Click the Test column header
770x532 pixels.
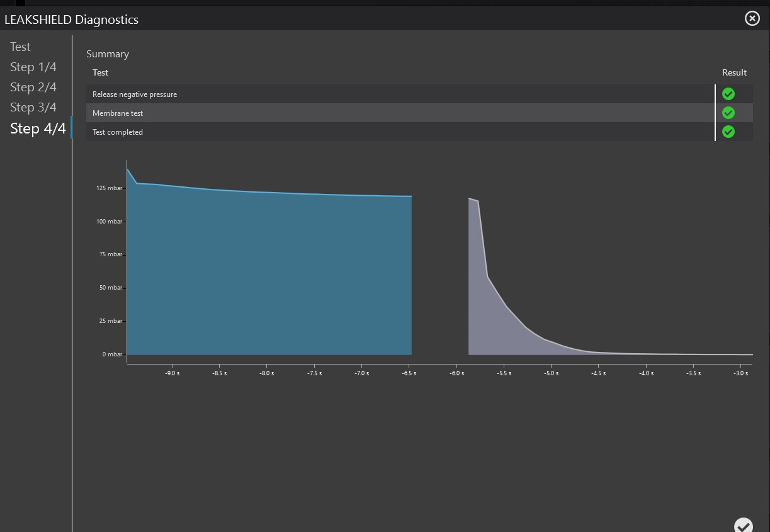click(101, 72)
